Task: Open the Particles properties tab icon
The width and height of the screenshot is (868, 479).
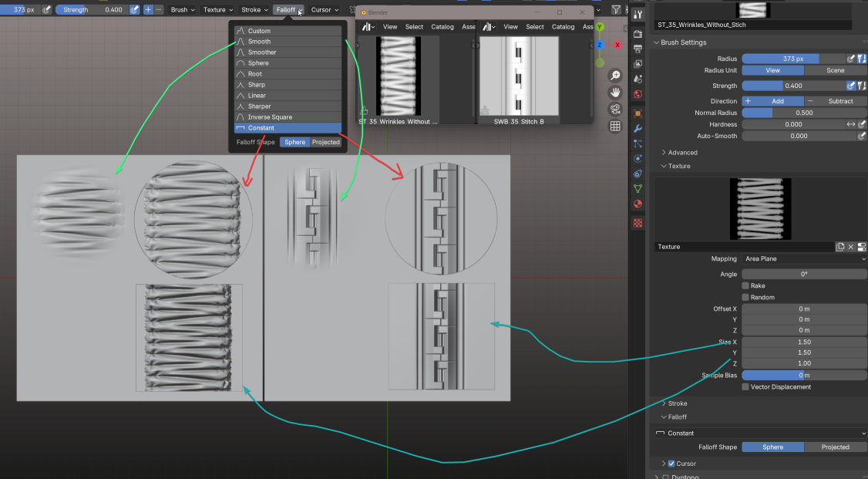Action: tap(638, 143)
